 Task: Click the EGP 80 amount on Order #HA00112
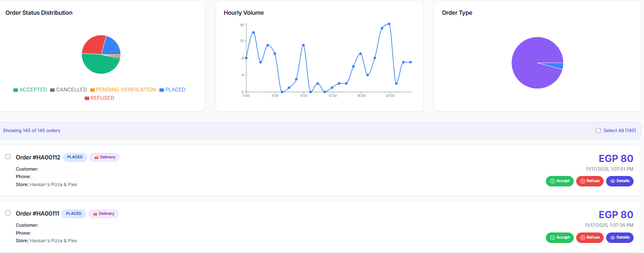[616, 158]
